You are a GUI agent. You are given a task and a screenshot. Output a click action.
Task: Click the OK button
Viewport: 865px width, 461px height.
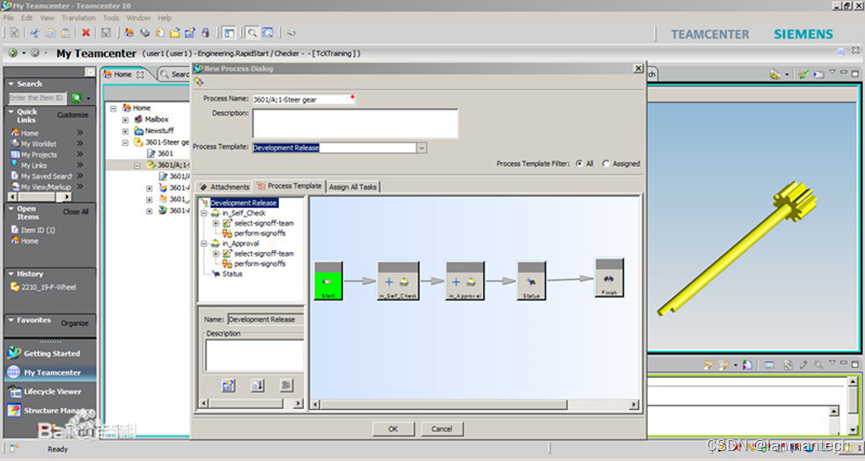[393, 428]
